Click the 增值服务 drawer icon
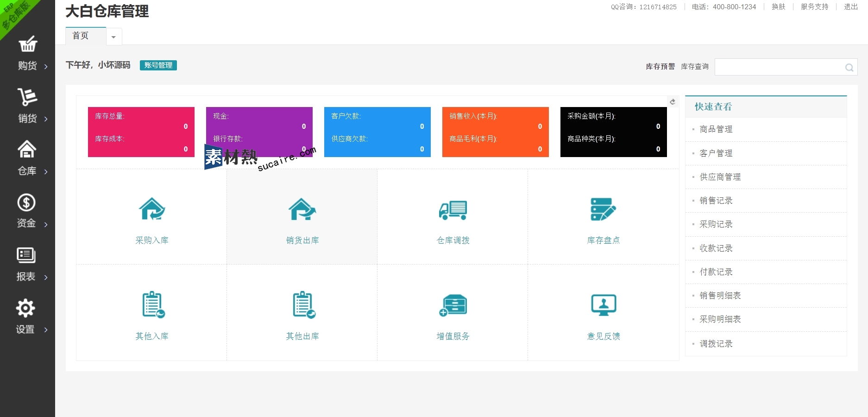This screenshot has width=868, height=417. [453, 305]
